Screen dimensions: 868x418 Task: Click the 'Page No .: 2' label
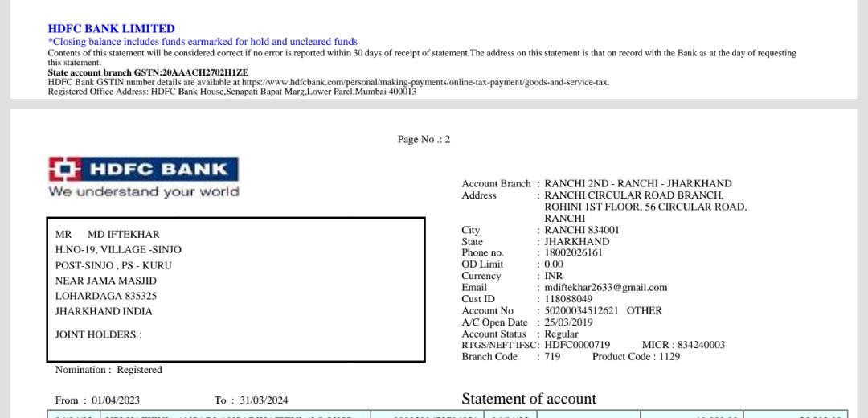click(424, 140)
